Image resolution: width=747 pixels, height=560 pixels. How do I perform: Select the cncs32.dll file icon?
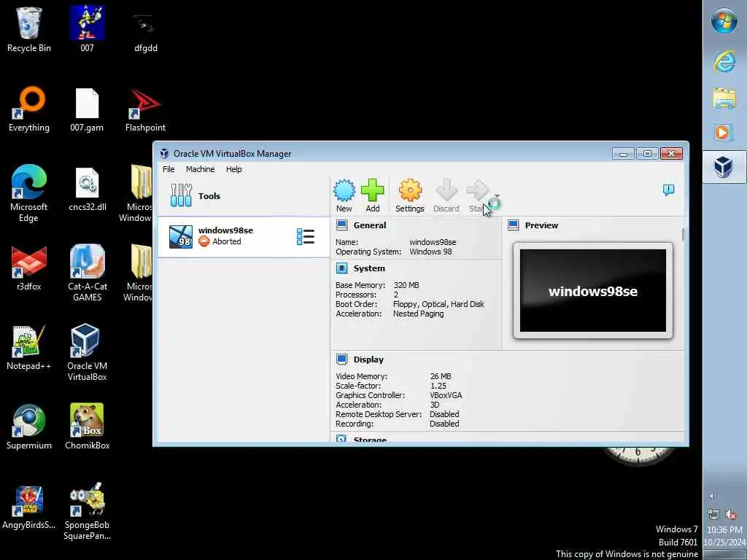[x=88, y=189]
